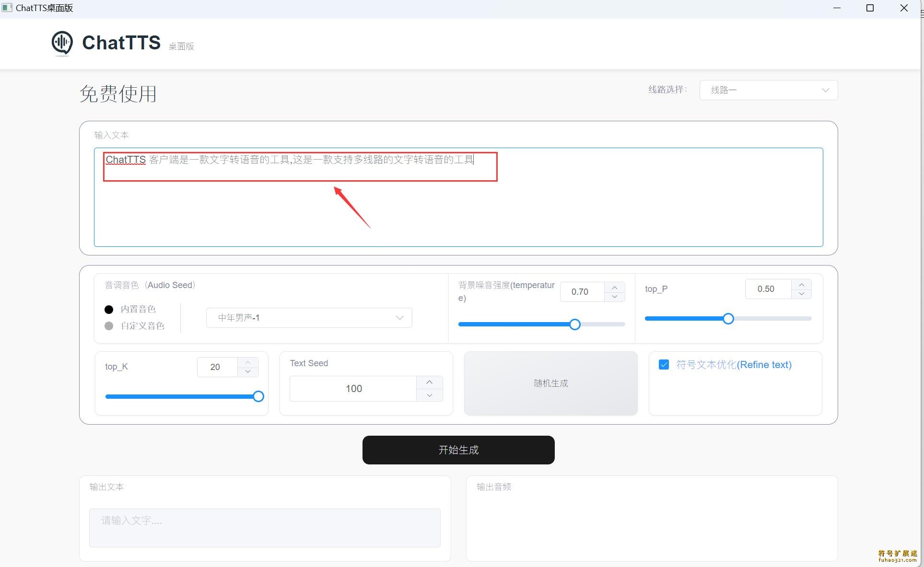The image size is (924, 567).
Task: Select the 自定义音色 radio button
Action: (109, 326)
